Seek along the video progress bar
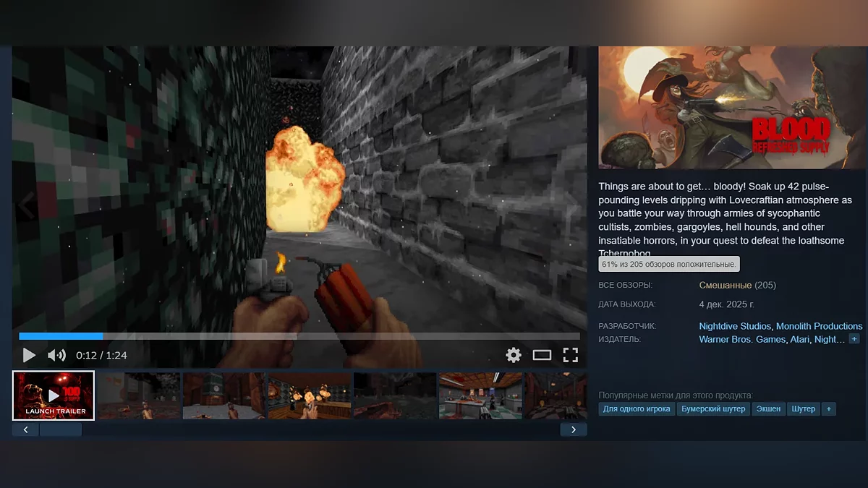This screenshot has height=488, width=868. (299, 336)
